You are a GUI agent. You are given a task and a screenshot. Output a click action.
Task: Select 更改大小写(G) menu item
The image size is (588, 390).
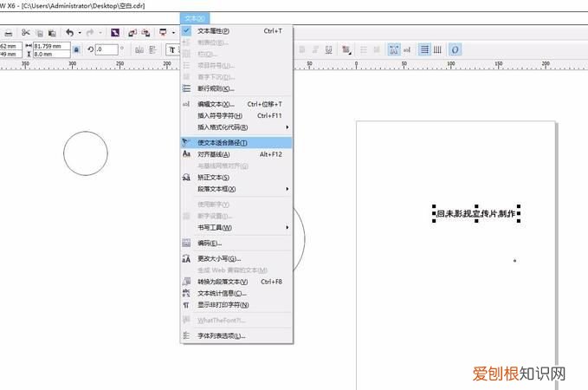[x=236, y=258]
